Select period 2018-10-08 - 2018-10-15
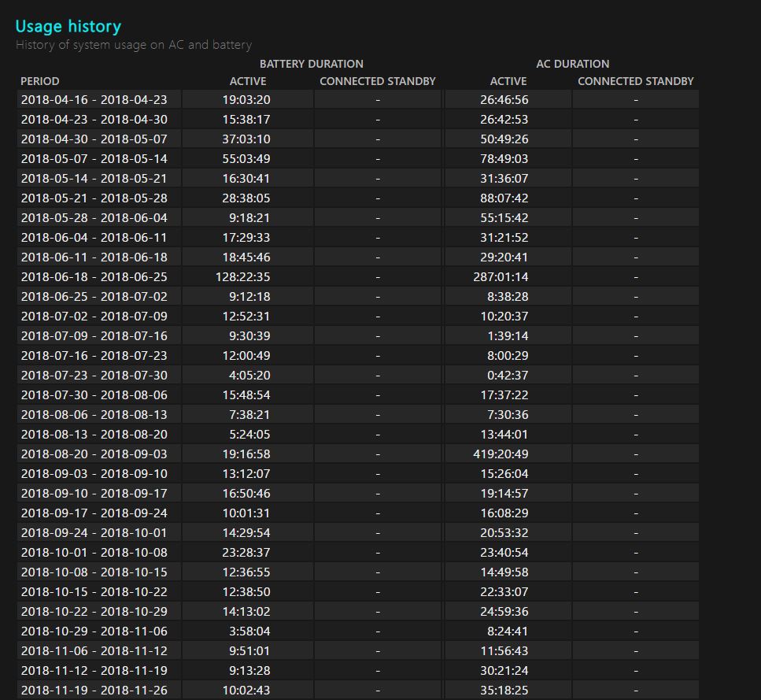Image resolution: width=761 pixels, height=700 pixels. click(94, 572)
